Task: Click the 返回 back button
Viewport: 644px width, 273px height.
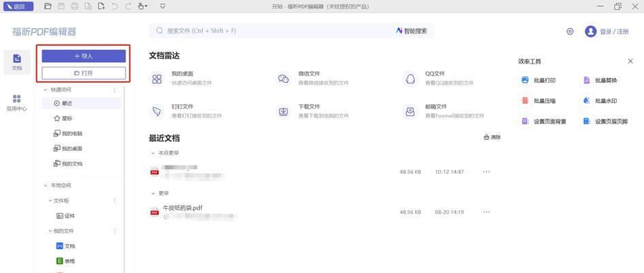Action: click(18, 6)
